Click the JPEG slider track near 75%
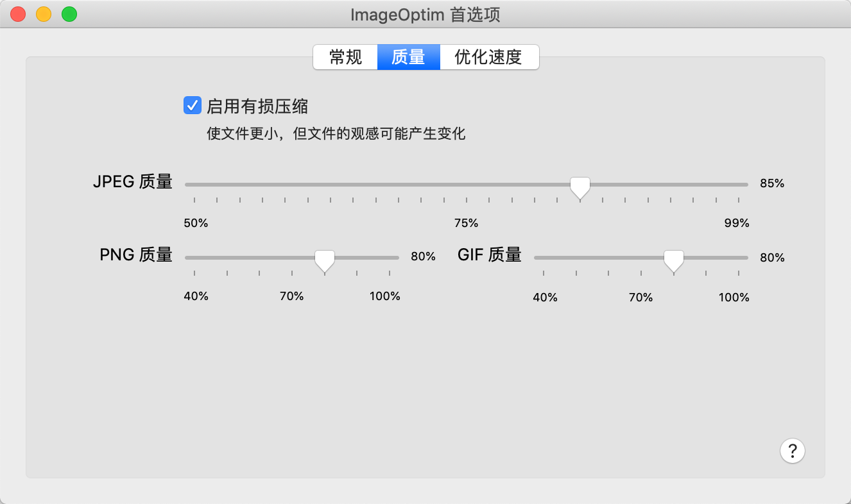851x504 pixels. [x=467, y=185]
